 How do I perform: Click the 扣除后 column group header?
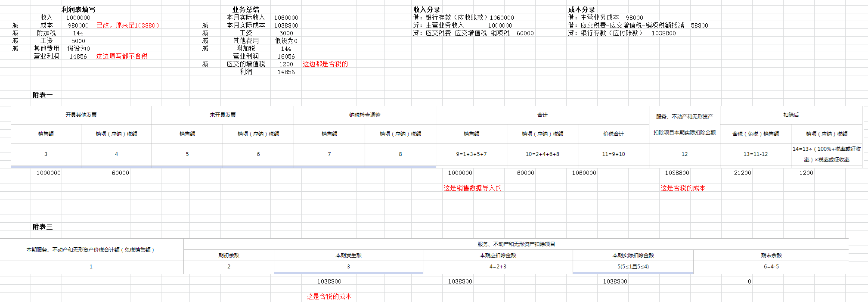791,115
